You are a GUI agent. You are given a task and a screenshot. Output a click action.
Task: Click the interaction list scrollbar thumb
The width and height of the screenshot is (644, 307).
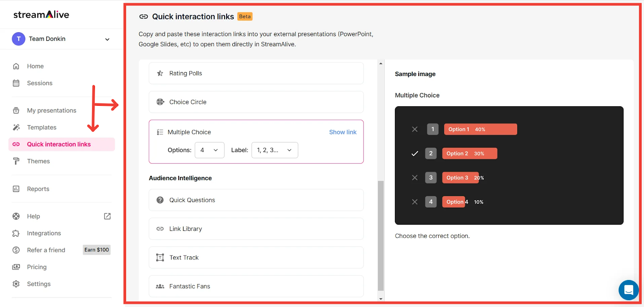pos(381,236)
